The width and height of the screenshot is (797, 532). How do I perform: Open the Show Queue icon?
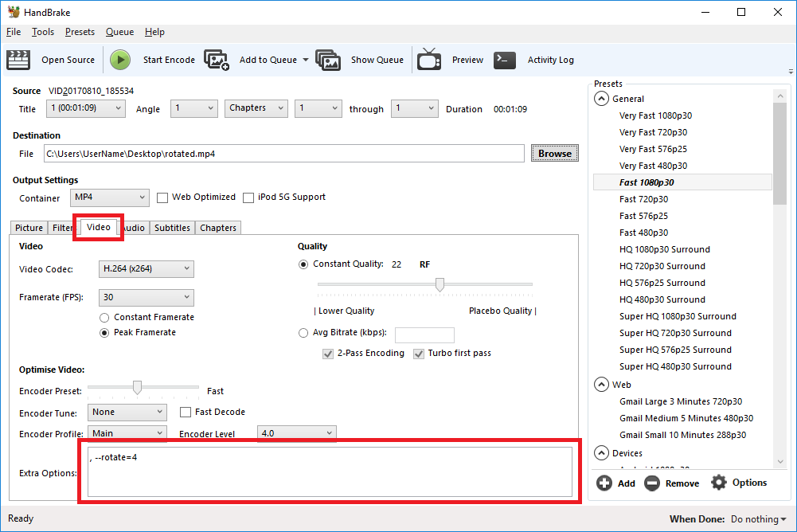click(x=328, y=60)
